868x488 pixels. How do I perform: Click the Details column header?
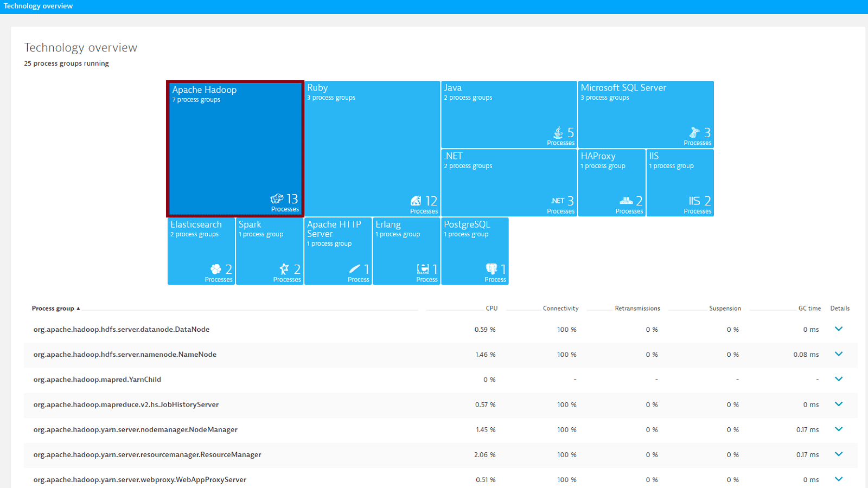click(x=840, y=309)
